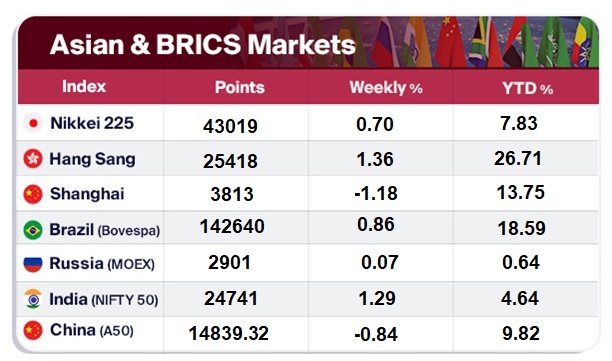The image size is (612, 361).
Task: Click the Asian & BRICS Markets title
Action: pyautogui.click(x=203, y=44)
